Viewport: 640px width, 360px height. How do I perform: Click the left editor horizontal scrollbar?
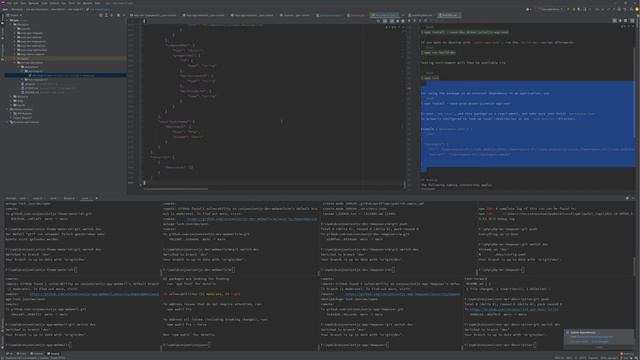tap(176, 189)
